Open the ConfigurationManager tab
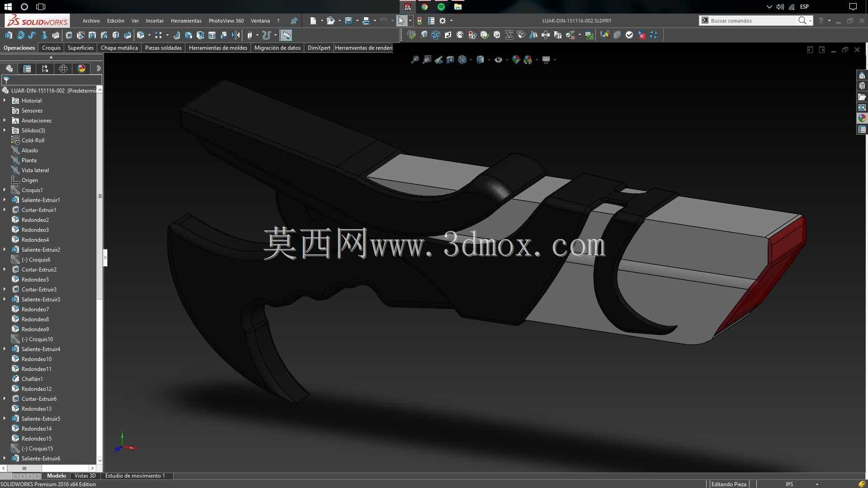This screenshot has width=868, height=488. pos(45,69)
